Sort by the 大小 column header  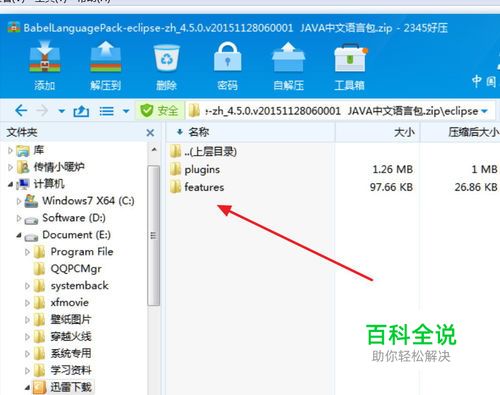click(404, 132)
